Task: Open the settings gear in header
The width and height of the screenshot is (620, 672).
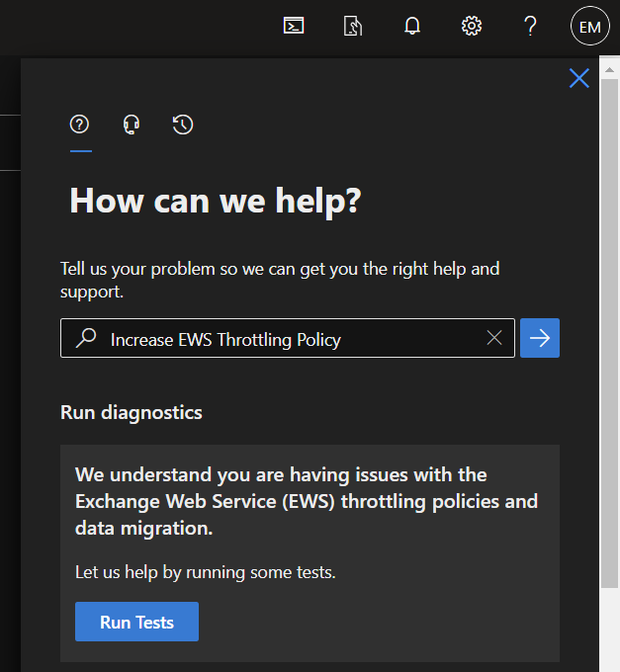Action: click(x=472, y=26)
